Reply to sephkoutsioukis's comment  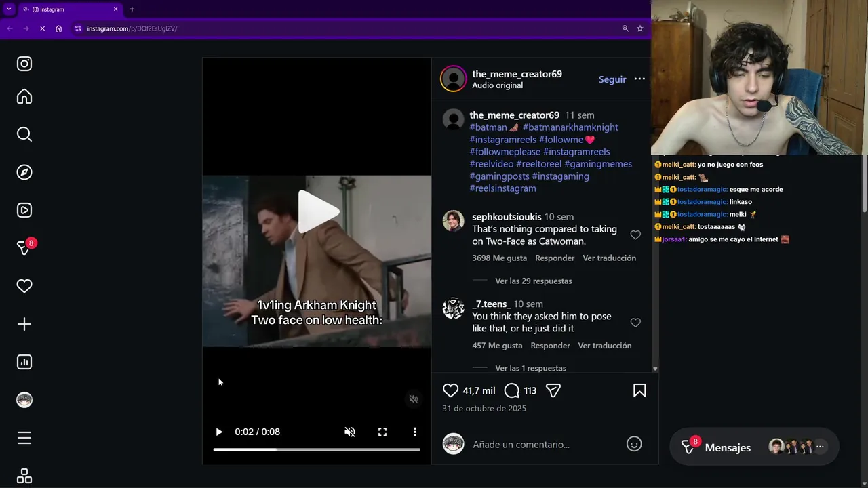[555, 258]
